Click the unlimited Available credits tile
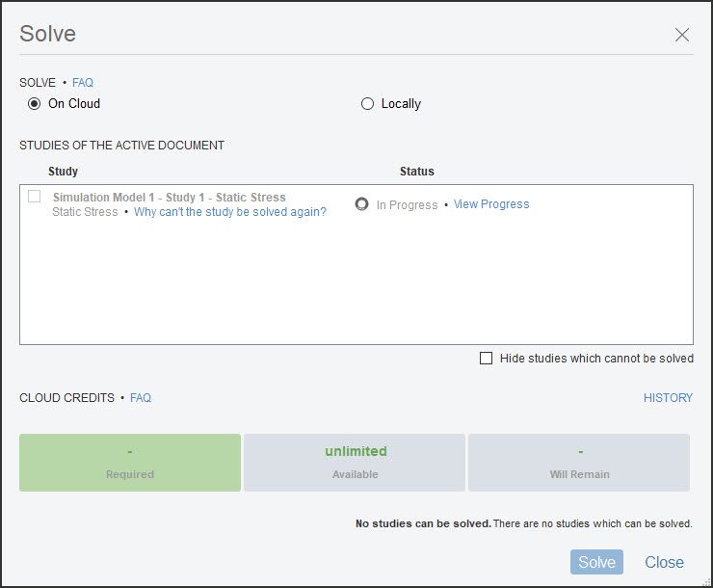The image size is (713, 588). click(x=355, y=463)
